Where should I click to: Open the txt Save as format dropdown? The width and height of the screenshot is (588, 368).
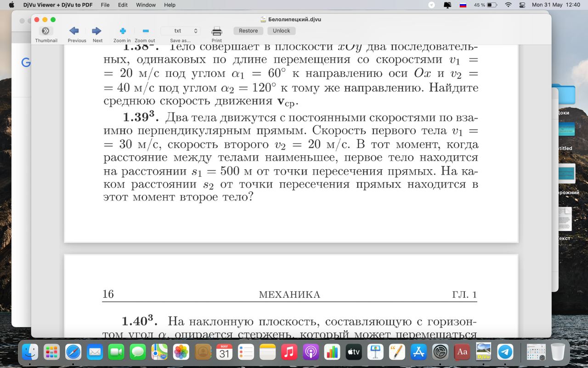[181, 31]
